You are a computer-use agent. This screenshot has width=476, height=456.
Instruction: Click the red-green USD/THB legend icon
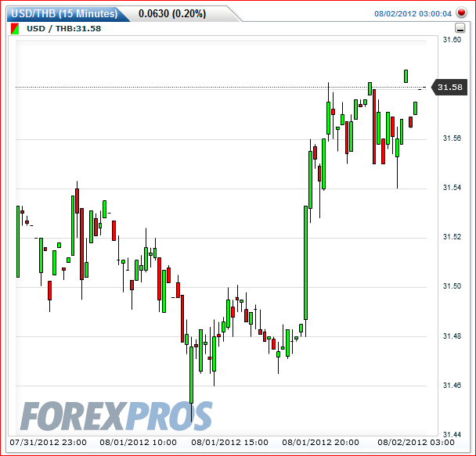(x=15, y=29)
